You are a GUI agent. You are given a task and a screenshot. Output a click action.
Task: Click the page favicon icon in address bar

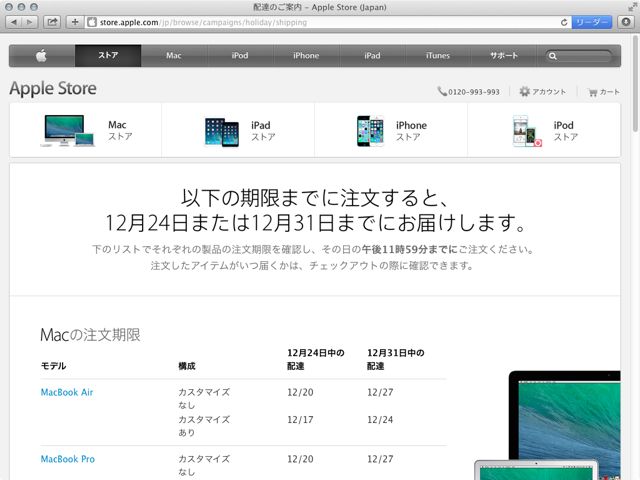pos(92,22)
